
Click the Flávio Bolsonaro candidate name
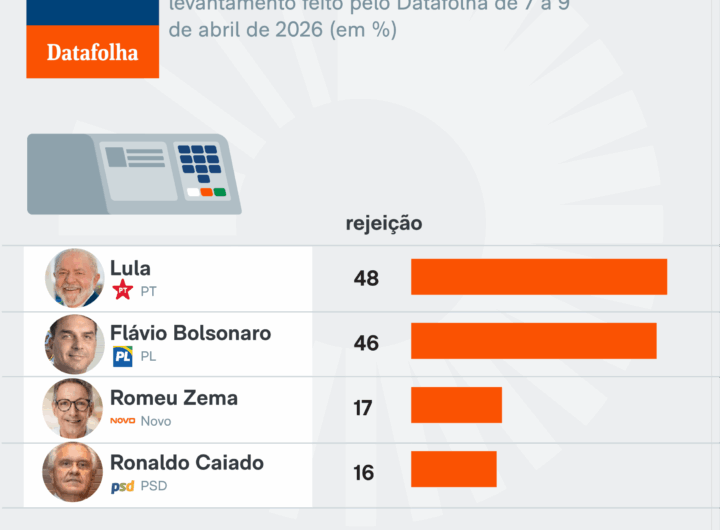pos(190,333)
